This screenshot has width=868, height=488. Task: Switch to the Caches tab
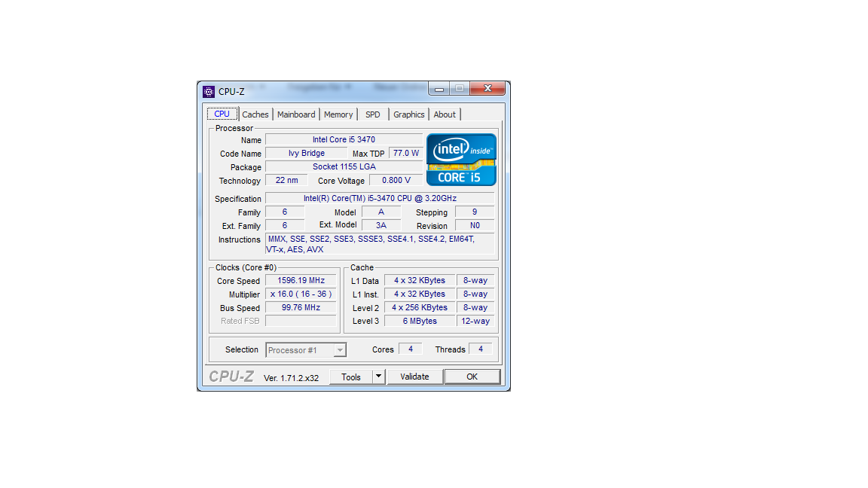pyautogui.click(x=255, y=114)
